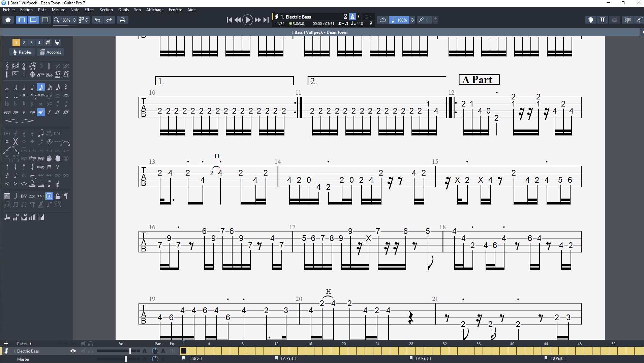Image resolution: width=644 pixels, height=363 pixels.
Task: Adjust the Electric Bass volume slider
Action: [x=130, y=351]
